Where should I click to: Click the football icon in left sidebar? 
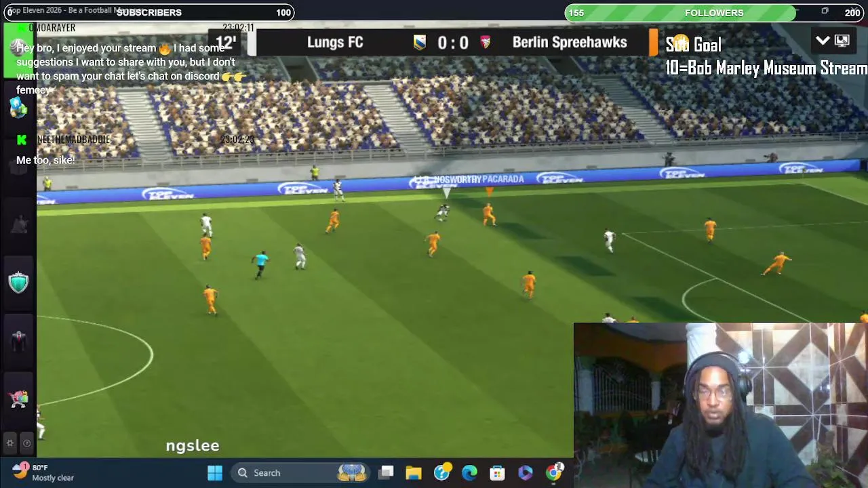(x=16, y=47)
